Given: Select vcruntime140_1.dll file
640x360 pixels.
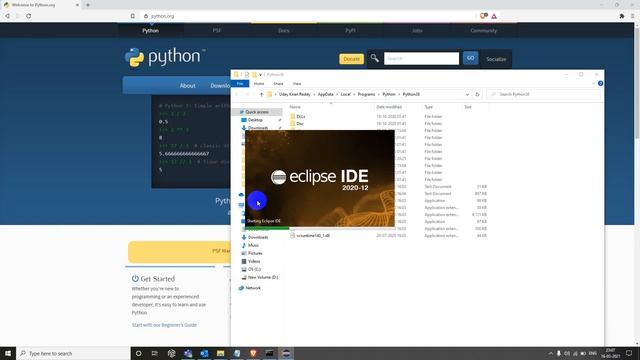Looking at the screenshot, I should 313,236.
